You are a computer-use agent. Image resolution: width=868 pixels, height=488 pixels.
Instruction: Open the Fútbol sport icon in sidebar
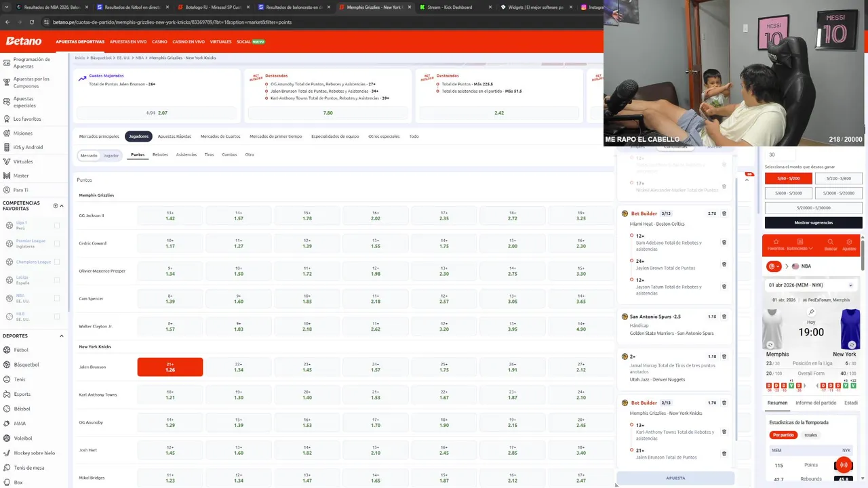point(6,350)
